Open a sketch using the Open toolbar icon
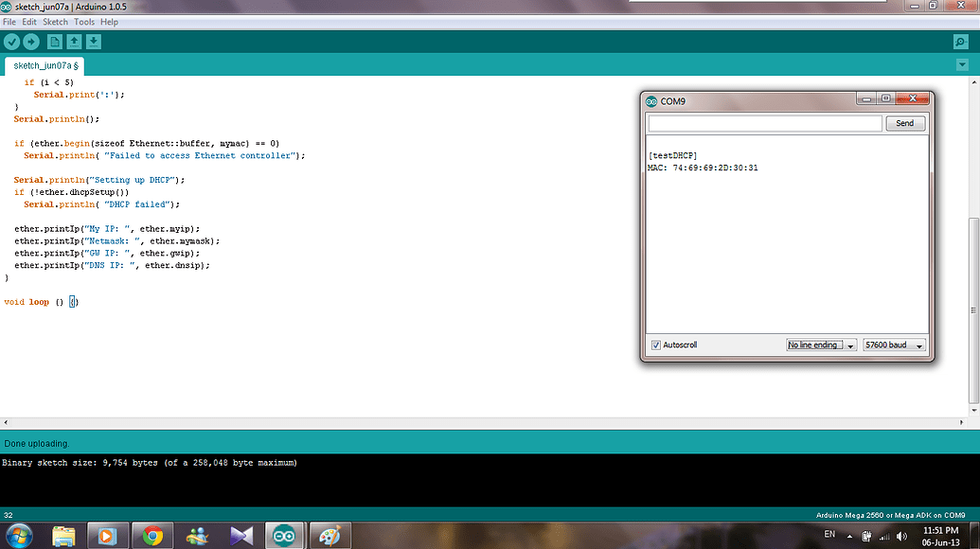This screenshot has height=549, width=980. click(74, 41)
